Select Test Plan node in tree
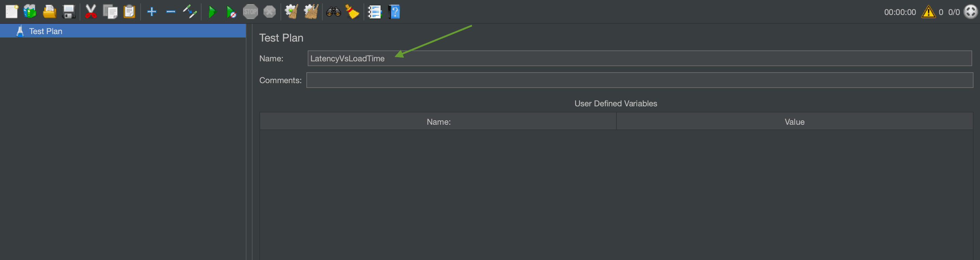Screen dimensions: 980x260 [45, 31]
